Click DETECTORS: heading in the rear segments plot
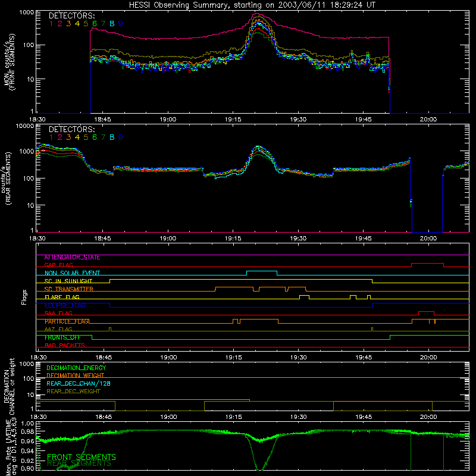The image size is (476, 476). tap(71, 129)
